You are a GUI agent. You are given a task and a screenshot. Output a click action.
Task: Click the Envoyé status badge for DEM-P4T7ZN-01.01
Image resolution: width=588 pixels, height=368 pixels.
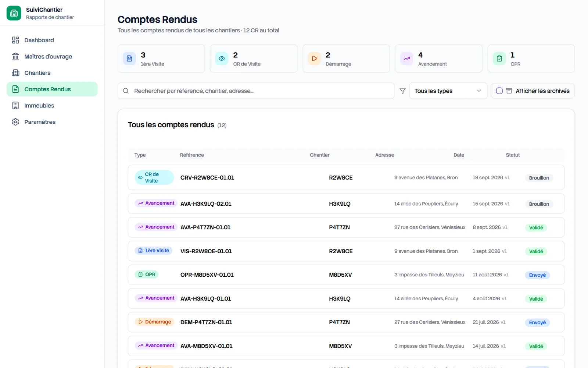click(537, 322)
